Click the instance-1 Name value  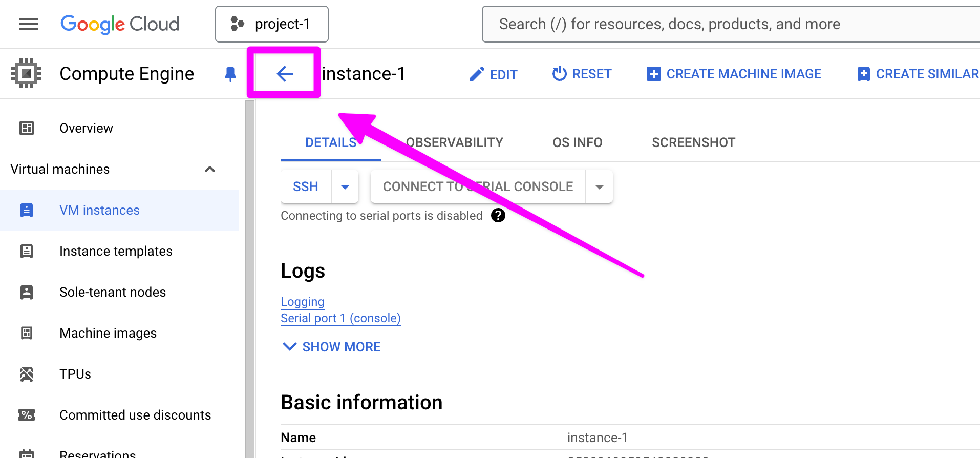pos(598,438)
